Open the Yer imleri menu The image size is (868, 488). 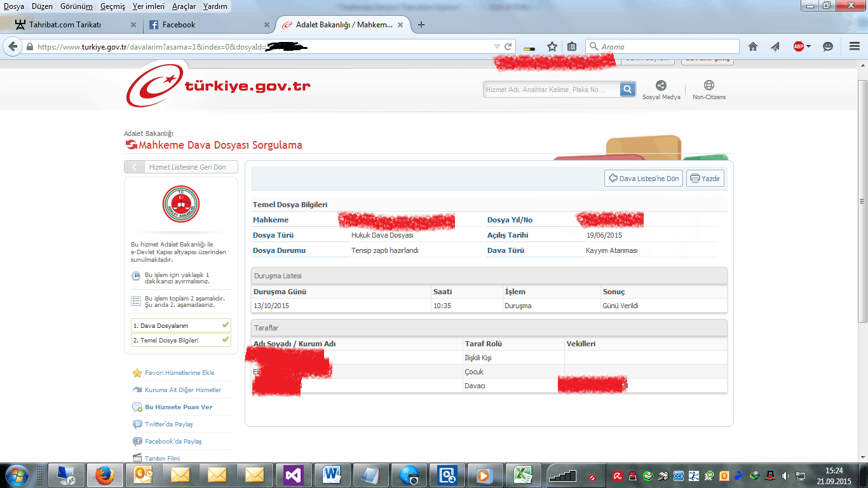click(149, 6)
